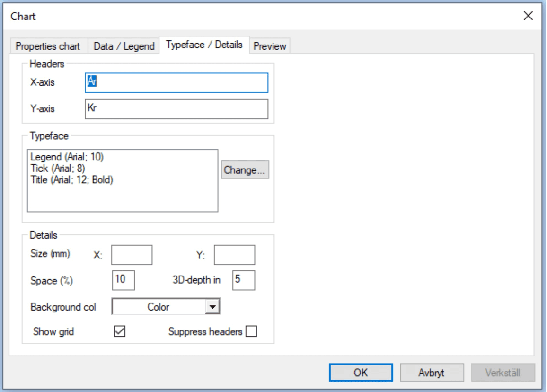Image resolution: width=547 pixels, height=392 pixels.
Task: Click the 3D-depth field showing 5
Action: tap(244, 280)
